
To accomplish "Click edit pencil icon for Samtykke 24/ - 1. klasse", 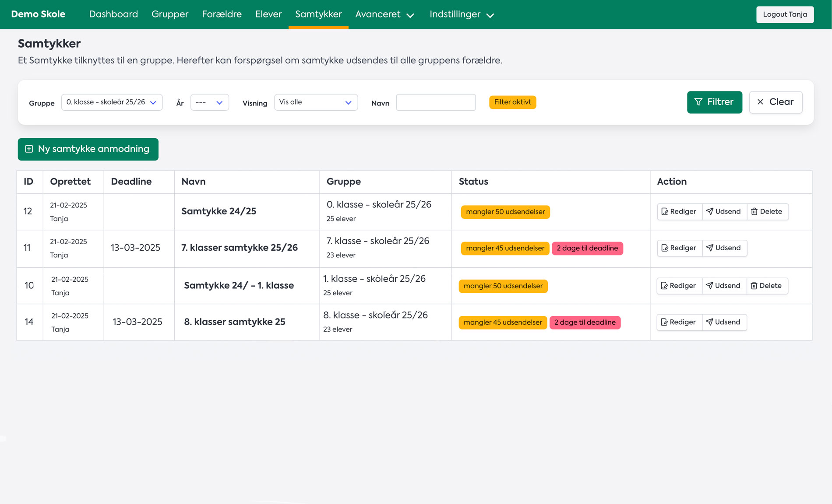I will click(x=664, y=286).
